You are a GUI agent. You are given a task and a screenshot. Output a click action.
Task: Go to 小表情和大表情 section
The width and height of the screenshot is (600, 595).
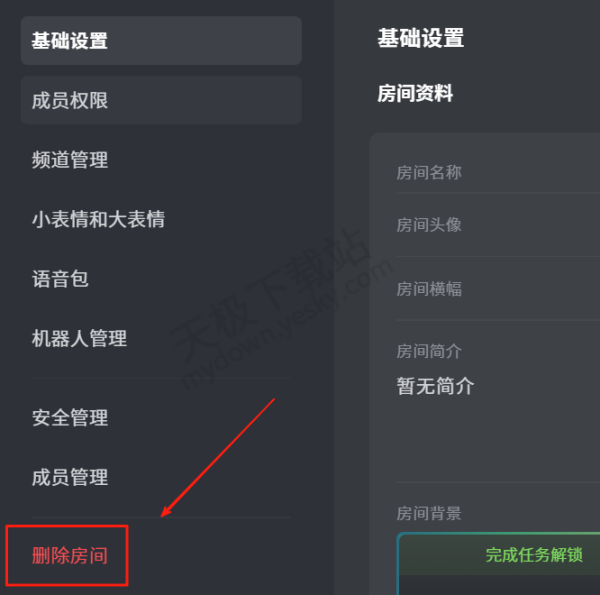(x=98, y=219)
